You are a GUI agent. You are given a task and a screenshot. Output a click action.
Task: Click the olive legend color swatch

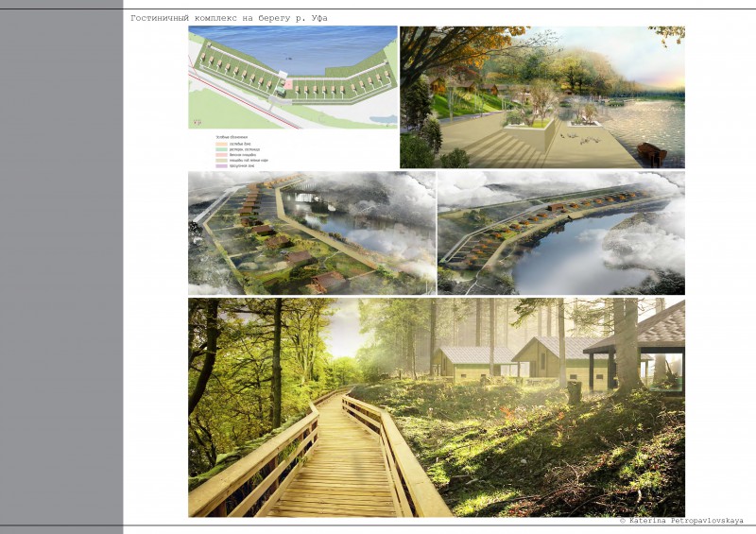[222, 161]
